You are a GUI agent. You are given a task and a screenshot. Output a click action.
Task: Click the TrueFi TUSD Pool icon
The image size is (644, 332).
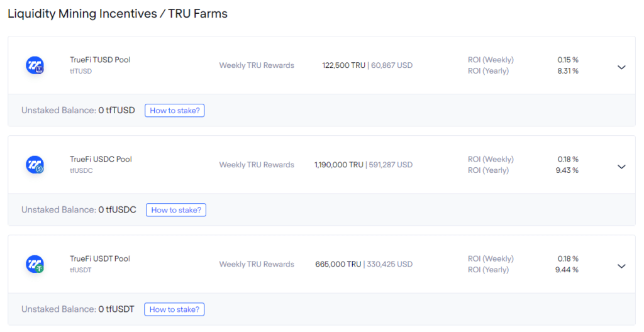click(x=35, y=65)
